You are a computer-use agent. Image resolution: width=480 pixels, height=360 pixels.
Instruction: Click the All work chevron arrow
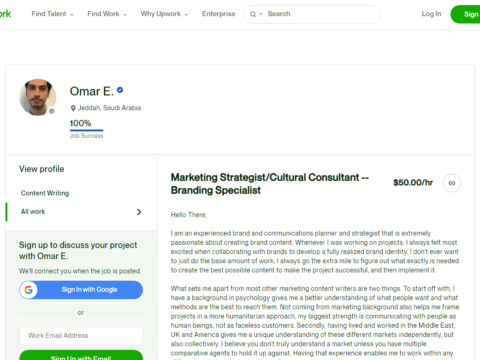139,212
